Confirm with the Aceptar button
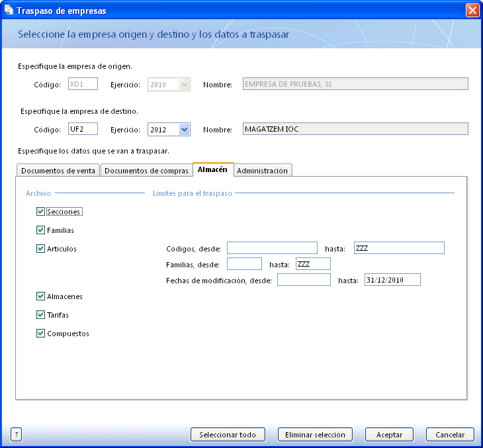The image size is (483, 448). (389, 435)
